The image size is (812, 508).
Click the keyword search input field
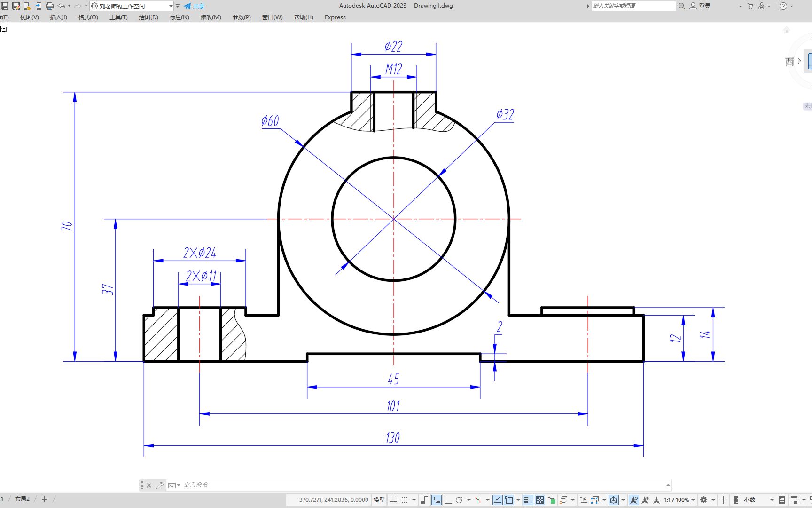coord(633,6)
